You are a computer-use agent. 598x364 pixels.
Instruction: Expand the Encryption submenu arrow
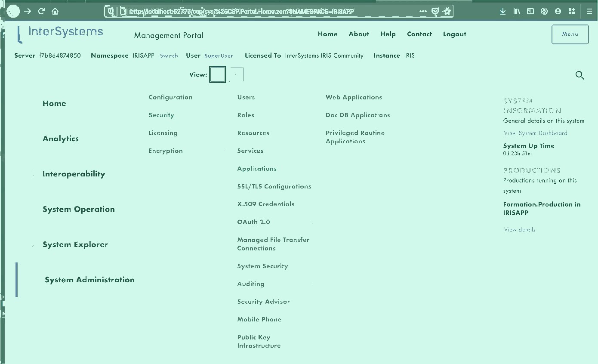point(224,151)
